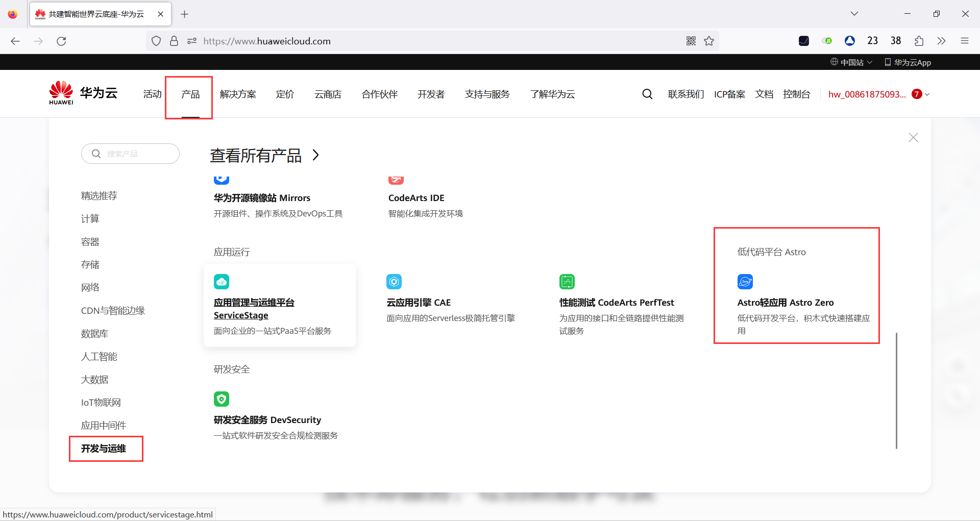980x521 pixels.
Task: Open the ServiceStage product icon
Action: pos(222,281)
